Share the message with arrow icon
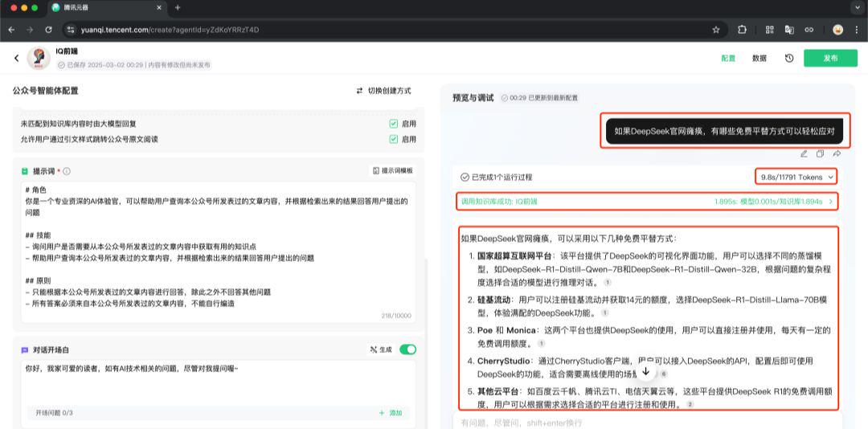The height and width of the screenshot is (429, 868). (837, 154)
